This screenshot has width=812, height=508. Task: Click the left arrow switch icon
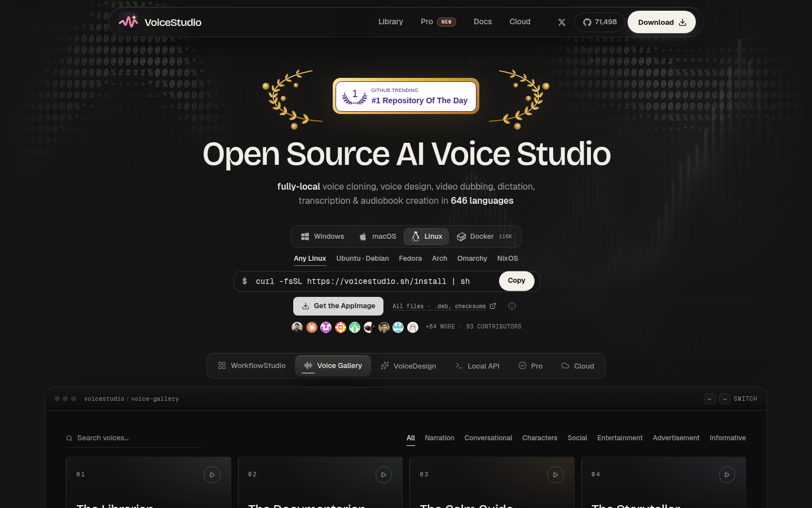tap(710, 399)
